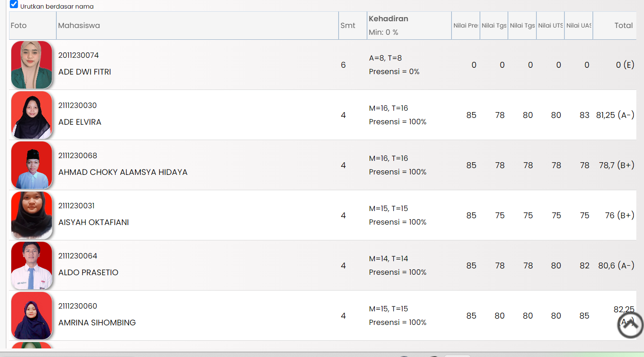Click the Mahasiswa column header

[x=79, y=26]
